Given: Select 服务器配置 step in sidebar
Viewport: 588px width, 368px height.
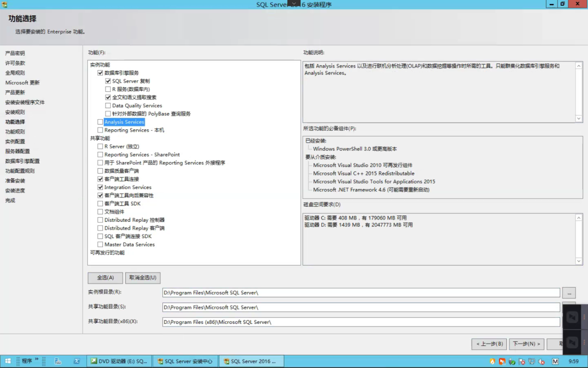Looking at the screenshot, I should pos(17,151).
